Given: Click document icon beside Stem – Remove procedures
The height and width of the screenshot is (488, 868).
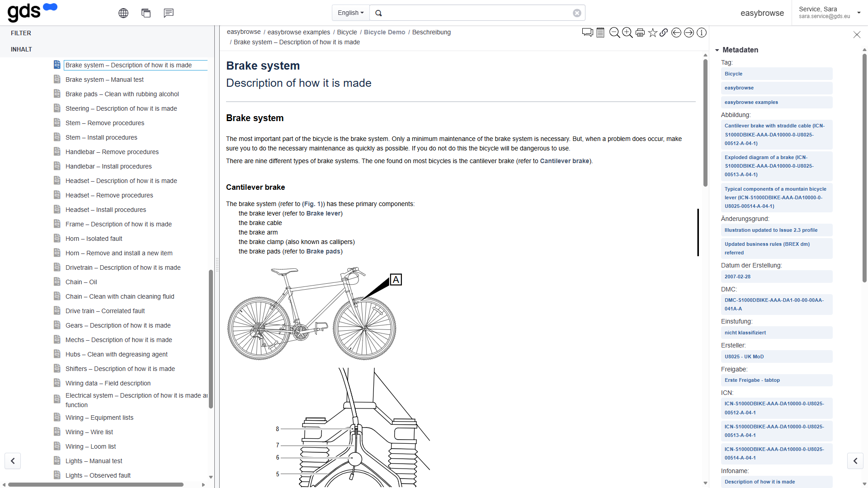Looking at the screenshot, I should [57, 123].
